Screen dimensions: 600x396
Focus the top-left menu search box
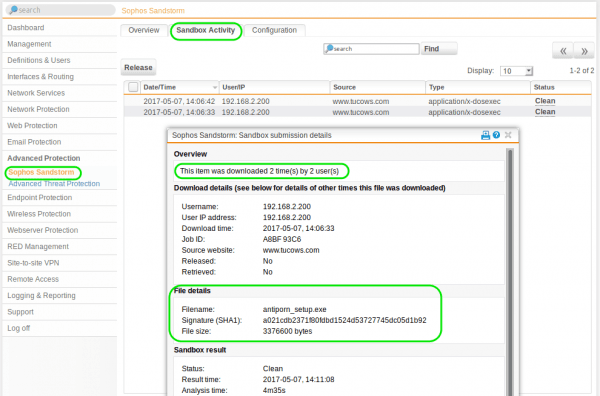click(x=60, y=10)
